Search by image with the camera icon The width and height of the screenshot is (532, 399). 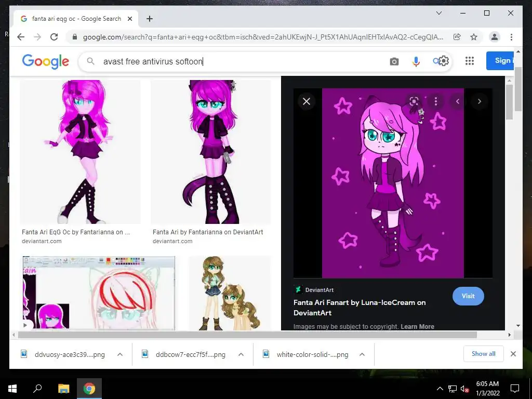(394, 61)
